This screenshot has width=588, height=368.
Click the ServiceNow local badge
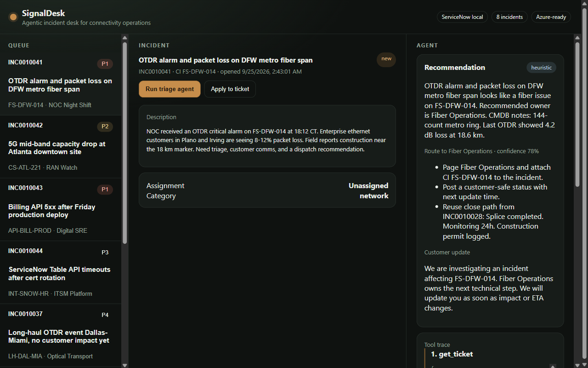pos(462,17)
